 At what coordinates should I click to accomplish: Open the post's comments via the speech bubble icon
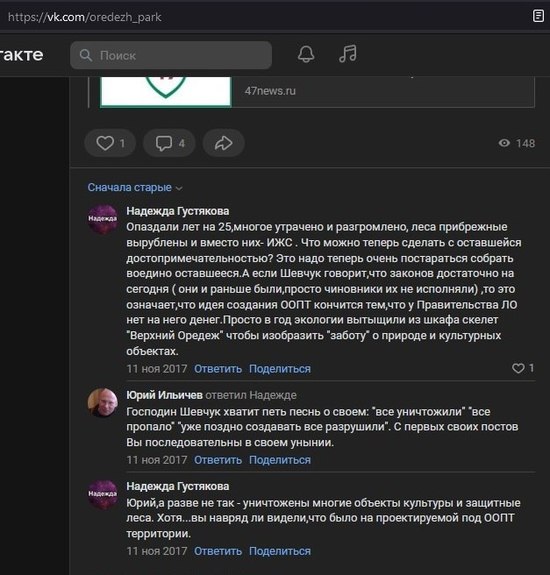(x=169, y=143)
